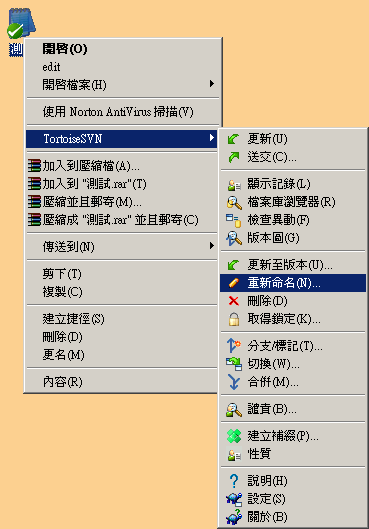Expand the 開啟檔案(H) submenu arrow

pyautogui.click(x=211, y=83)
